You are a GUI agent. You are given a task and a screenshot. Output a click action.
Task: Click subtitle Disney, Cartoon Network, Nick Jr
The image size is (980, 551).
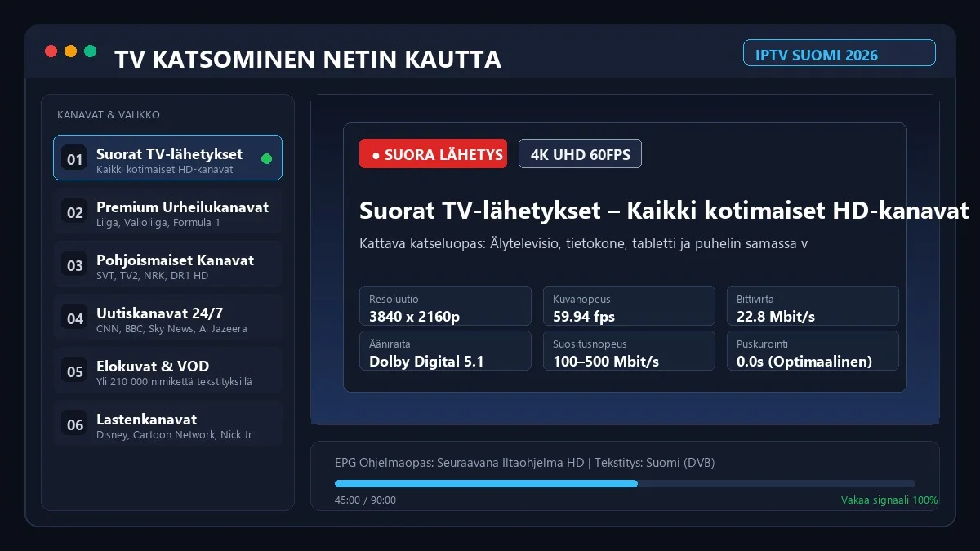[x=174, y=435]
